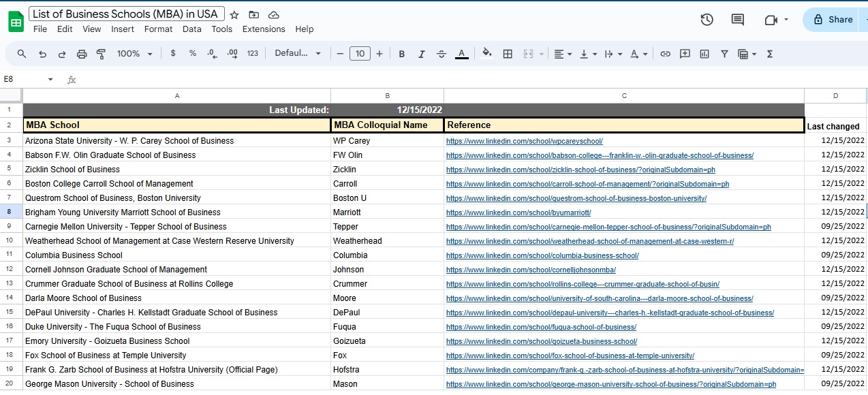868x395 pixels.
Task: Open the Columbia Business School LinkedIn link
Action: [542, 255]
